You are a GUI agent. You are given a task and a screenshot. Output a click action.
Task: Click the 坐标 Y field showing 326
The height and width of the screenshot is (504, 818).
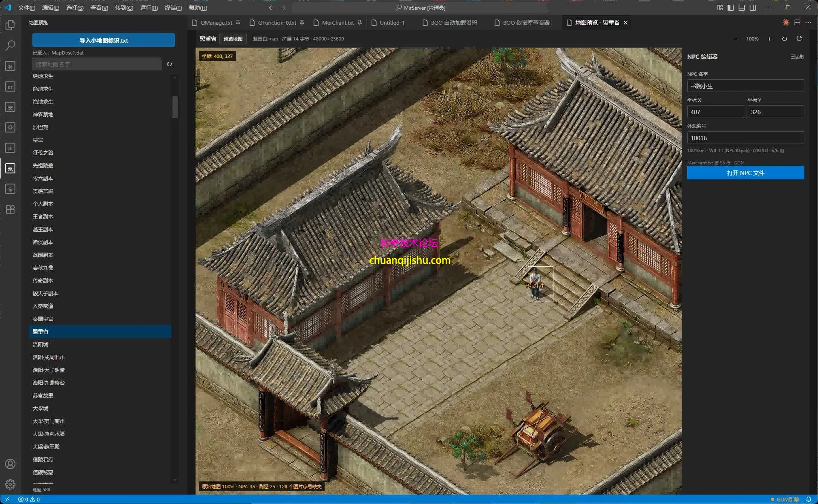(775, 112)
